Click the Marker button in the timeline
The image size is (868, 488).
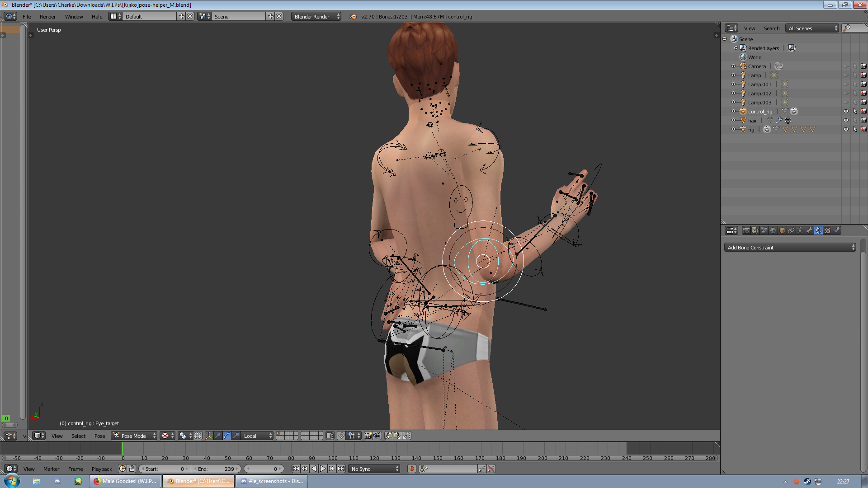click(51, 469)
